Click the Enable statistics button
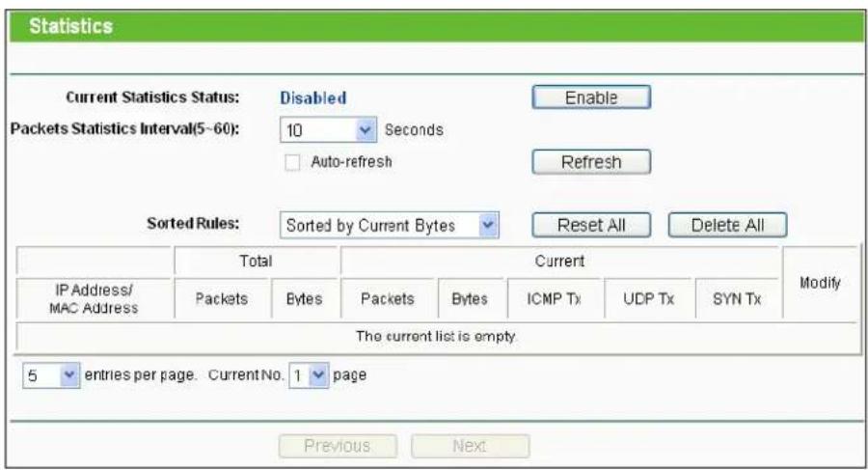Viewport: 868px width, 470px height. coord(591,97)
